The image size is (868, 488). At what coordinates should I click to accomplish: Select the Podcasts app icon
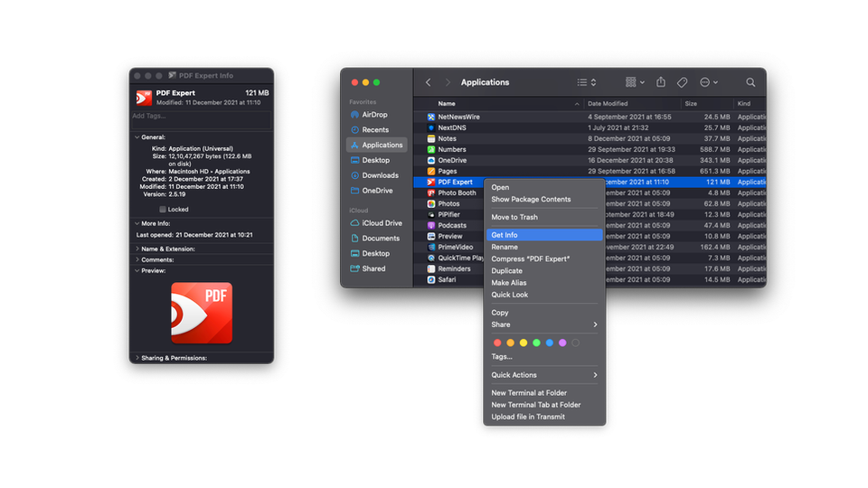(x=431, y=226)
